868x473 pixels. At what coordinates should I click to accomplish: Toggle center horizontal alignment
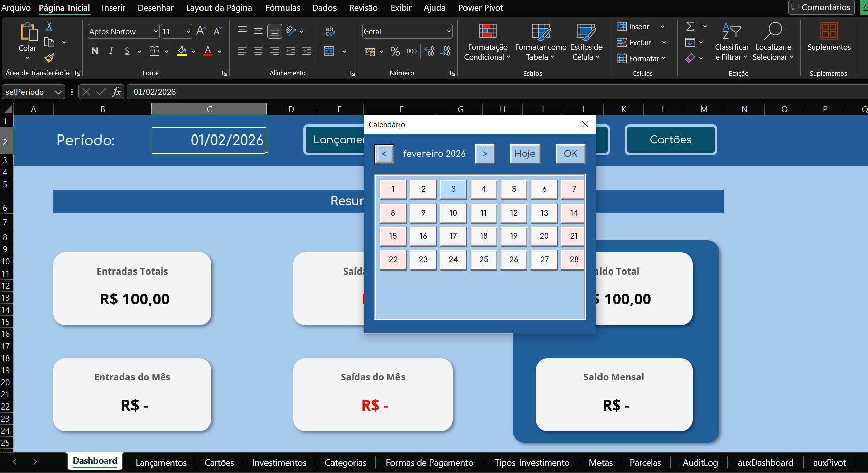[x=258, y=51]
